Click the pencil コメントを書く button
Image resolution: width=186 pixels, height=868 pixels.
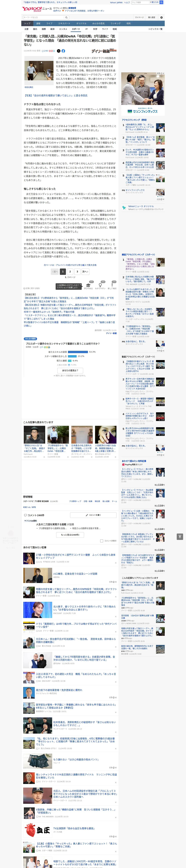coord(93,515)
